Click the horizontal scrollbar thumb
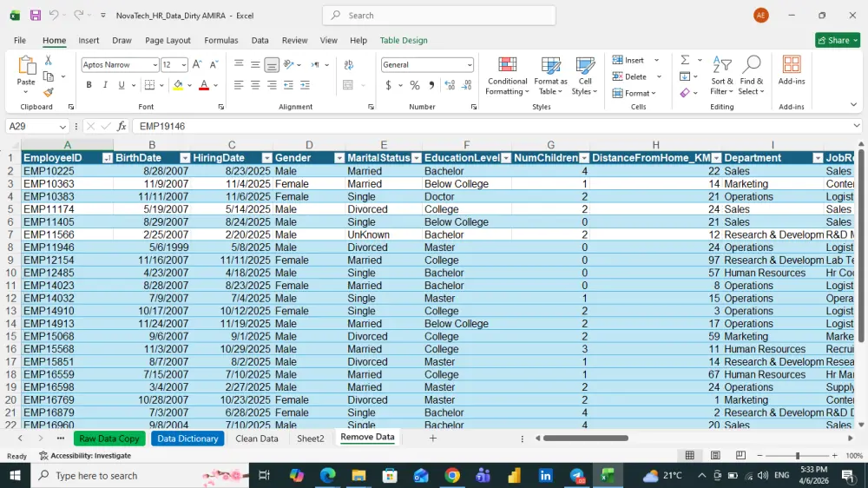The width and height of the screenshot is (868, 488). [x=585, y=439]
